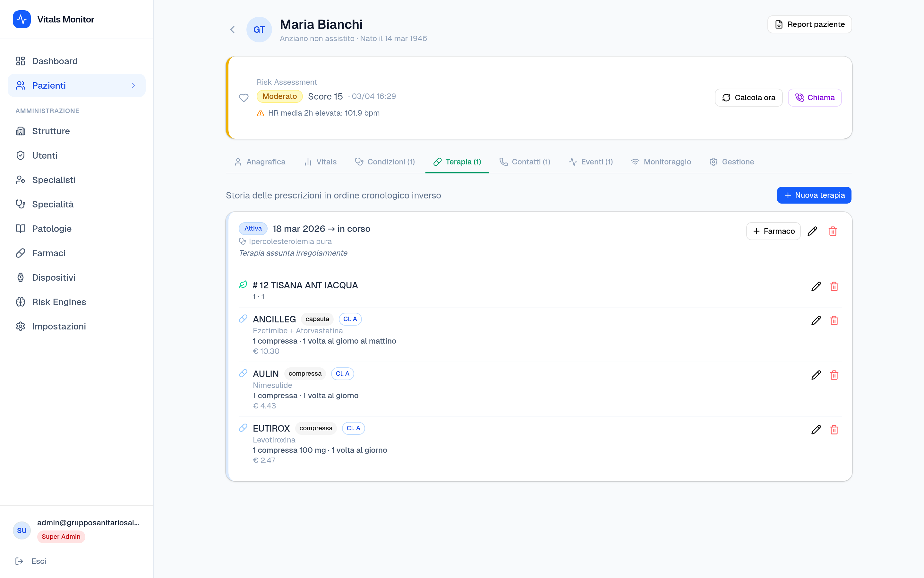
Task: Click the Super Admin role badge
Action: click(x=61, y=537)
